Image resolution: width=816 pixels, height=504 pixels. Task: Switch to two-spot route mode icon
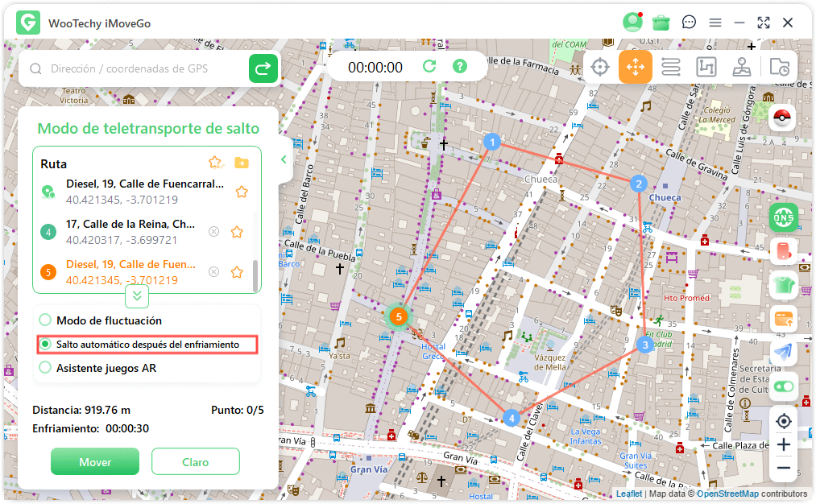pos(670,67)
